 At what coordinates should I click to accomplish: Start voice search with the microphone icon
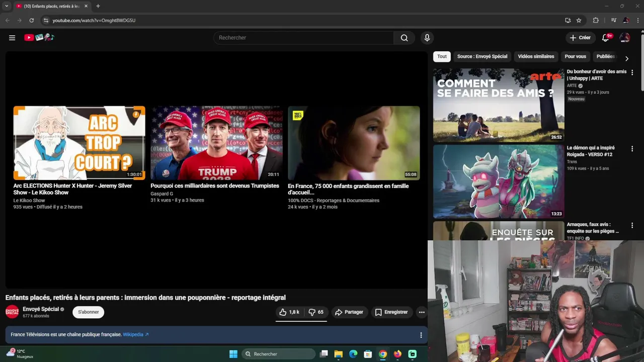(427, 38)
